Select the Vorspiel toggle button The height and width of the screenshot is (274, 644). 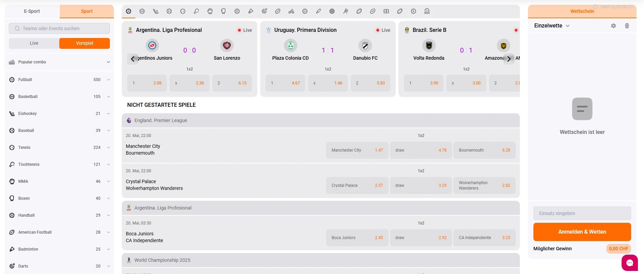[x=84, y=43]
